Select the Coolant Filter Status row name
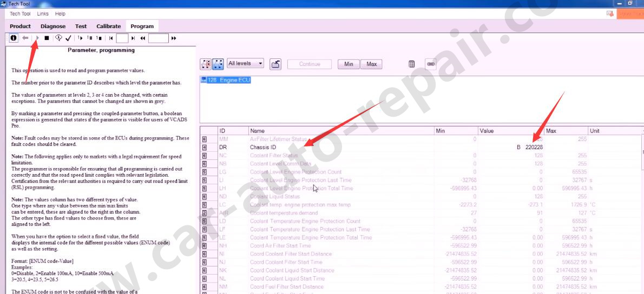This screenshot has height=294, width=644. (273, 156)
